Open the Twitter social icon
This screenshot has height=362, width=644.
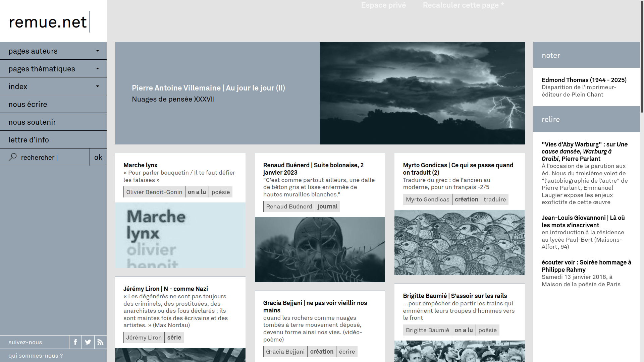tap(88, 342)
